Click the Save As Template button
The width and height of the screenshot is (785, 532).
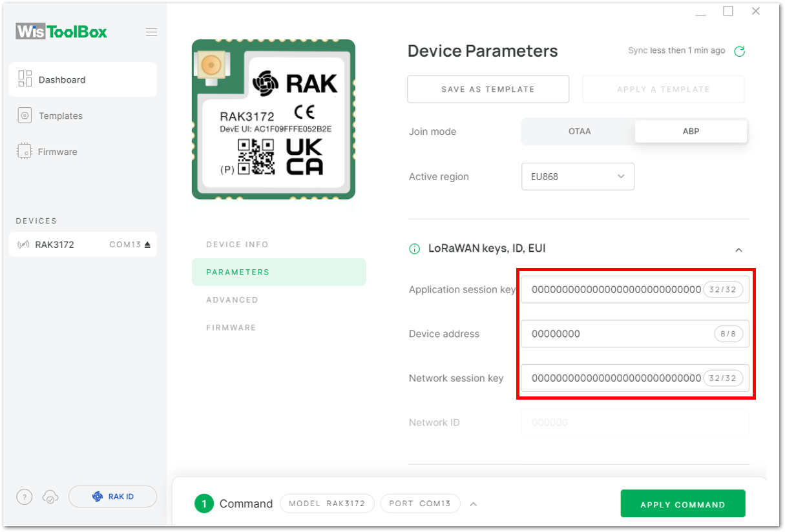pyautogui.click(x=488, y=89)
